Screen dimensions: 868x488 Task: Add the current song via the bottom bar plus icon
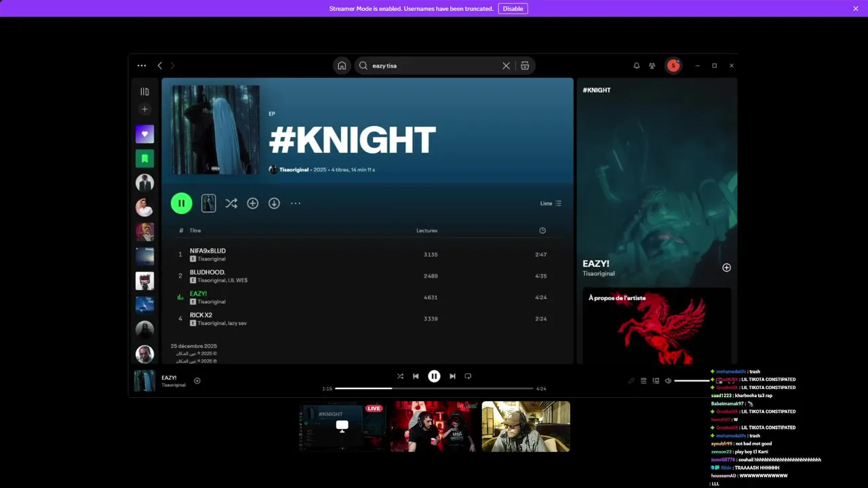197,381
